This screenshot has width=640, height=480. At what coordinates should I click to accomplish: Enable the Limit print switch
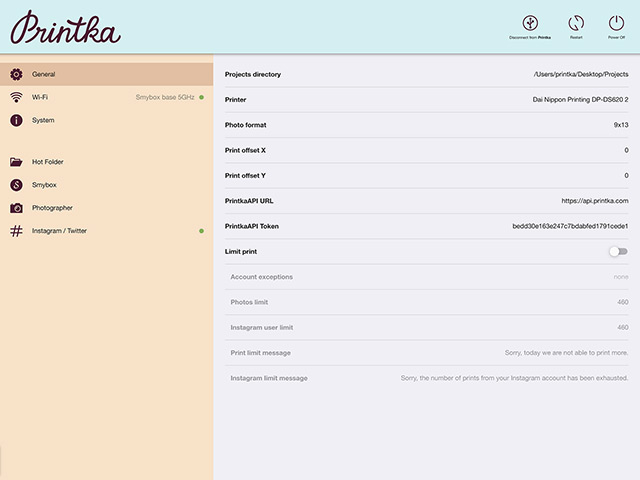618,251
